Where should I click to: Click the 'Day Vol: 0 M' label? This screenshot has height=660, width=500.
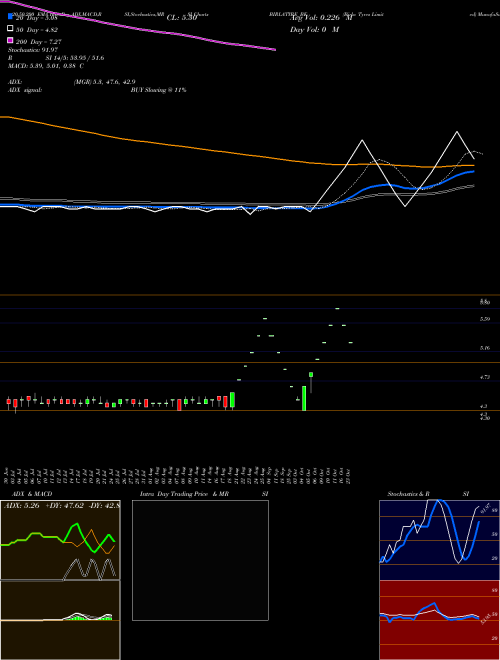click(314, 29)
